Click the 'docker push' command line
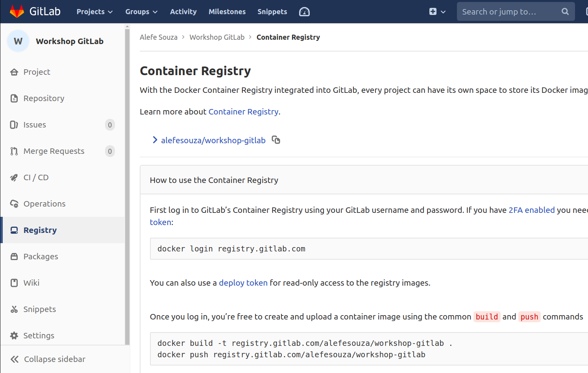 (291, 355)
